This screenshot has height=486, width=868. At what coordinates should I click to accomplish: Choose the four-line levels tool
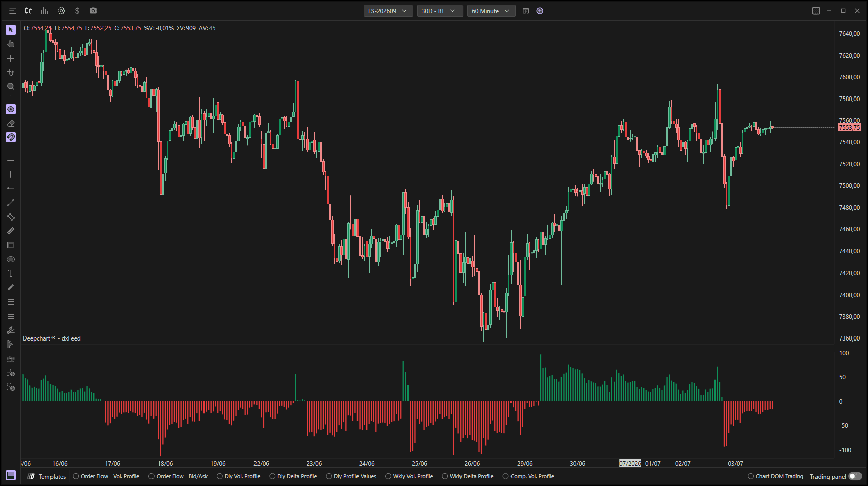coord(11,316)
